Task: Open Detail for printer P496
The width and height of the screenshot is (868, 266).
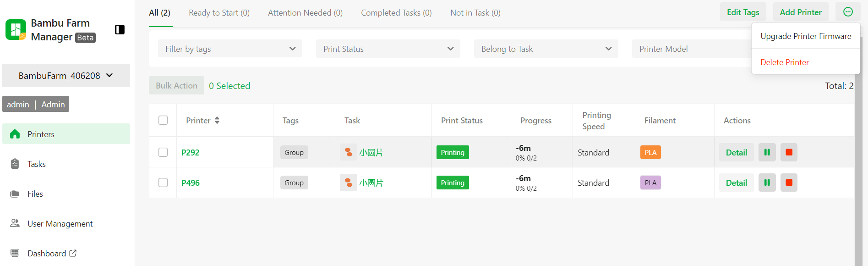Action: [x=736, y=183]
